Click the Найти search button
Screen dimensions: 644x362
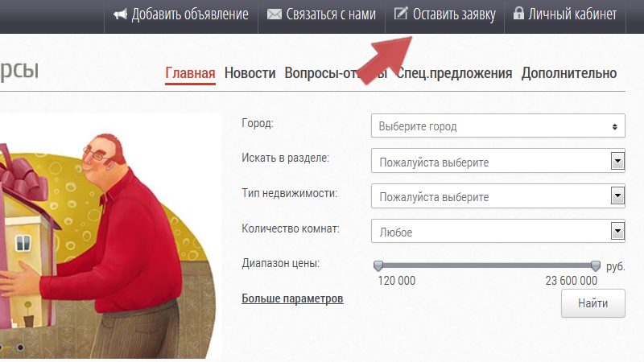tap(593, 303)
